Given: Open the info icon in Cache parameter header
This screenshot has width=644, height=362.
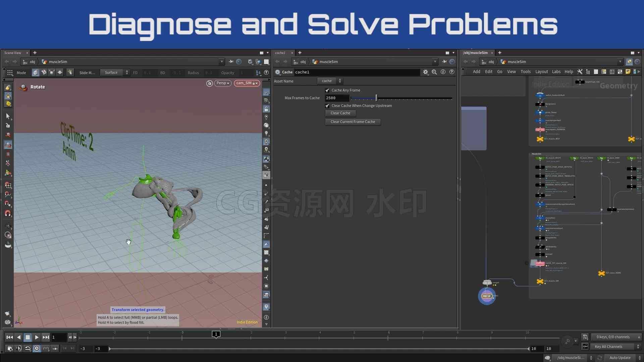Looking at the screenshot, I should coord(443,72).
